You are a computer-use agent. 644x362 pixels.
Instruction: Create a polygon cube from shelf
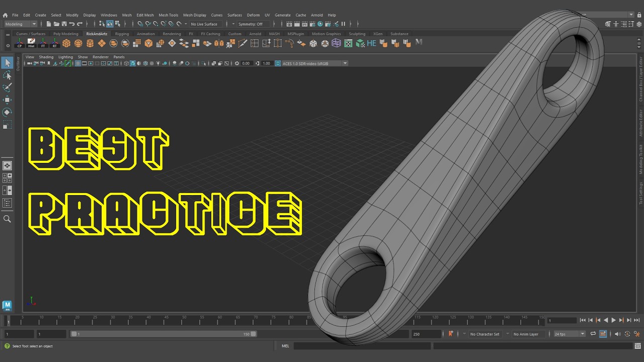66,43
